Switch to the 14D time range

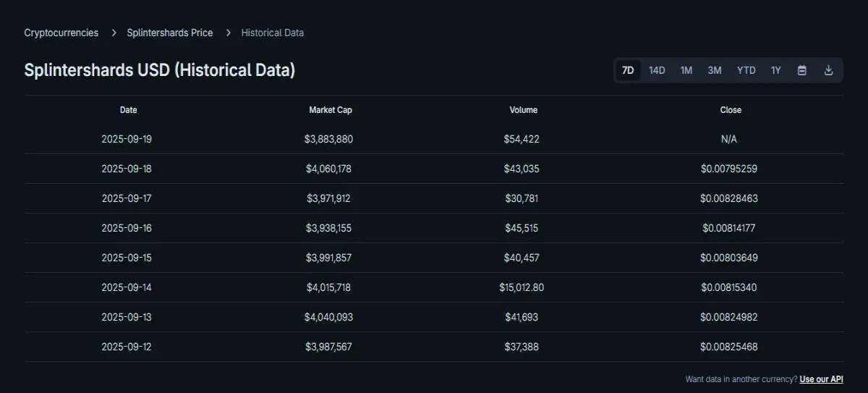(x=657, y=70)
